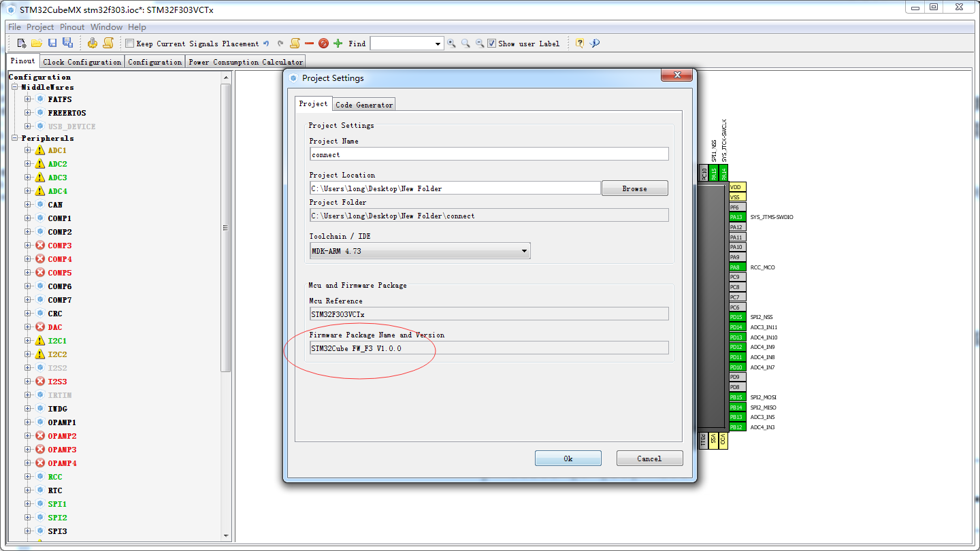
Task: Click the red prohibition toolbar icon
Action: pyautogui.click(x=323, y=44)
